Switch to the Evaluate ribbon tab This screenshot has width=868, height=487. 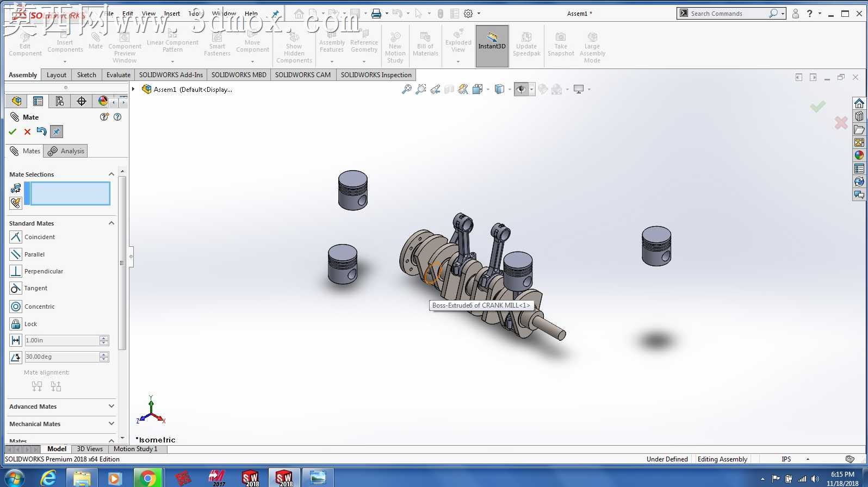pyautogui.click(x=119, y=75)
